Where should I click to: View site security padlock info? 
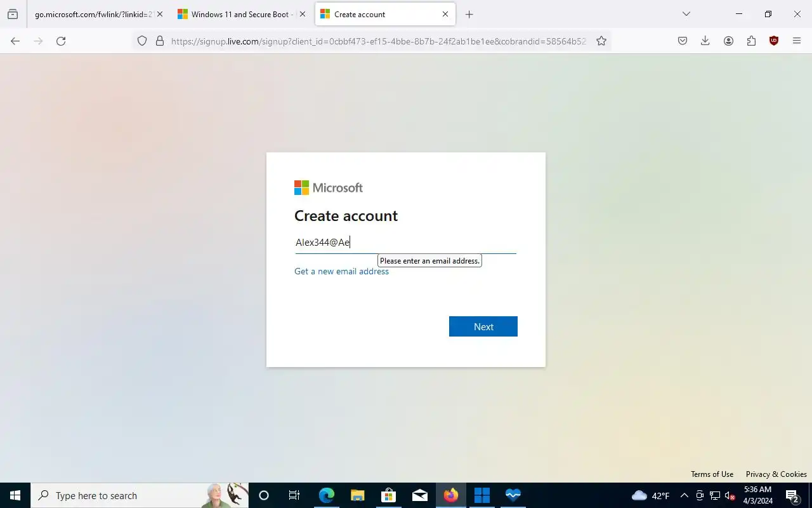[x=160, y=41]
